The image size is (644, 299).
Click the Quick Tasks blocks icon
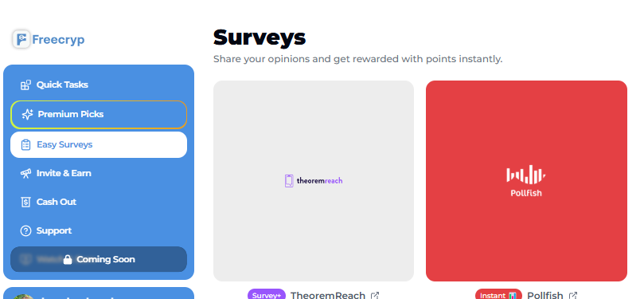[26, 85]
